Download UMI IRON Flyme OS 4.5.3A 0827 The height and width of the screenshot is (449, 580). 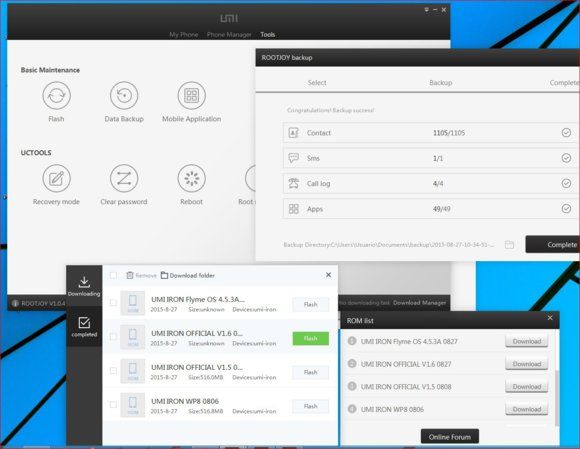[527, 341]
